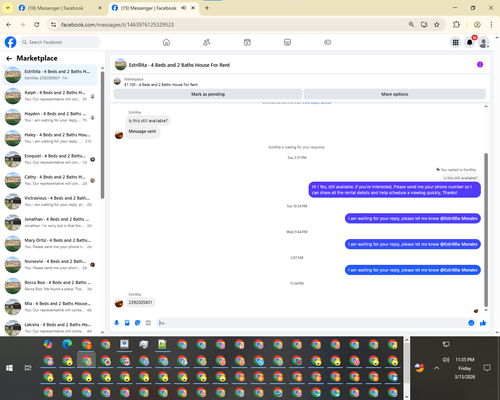Show hidden system tray icons chevron
500x400 pixels.
coord(437,368)
